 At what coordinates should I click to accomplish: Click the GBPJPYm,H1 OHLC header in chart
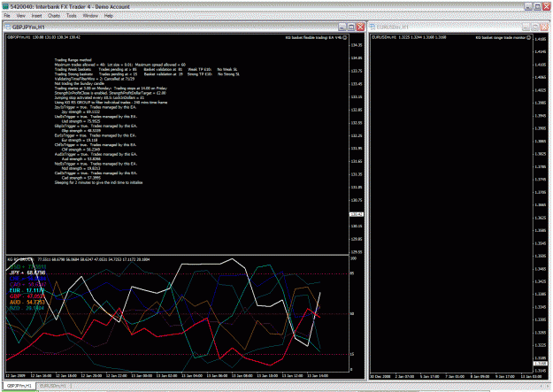point(43,37)
